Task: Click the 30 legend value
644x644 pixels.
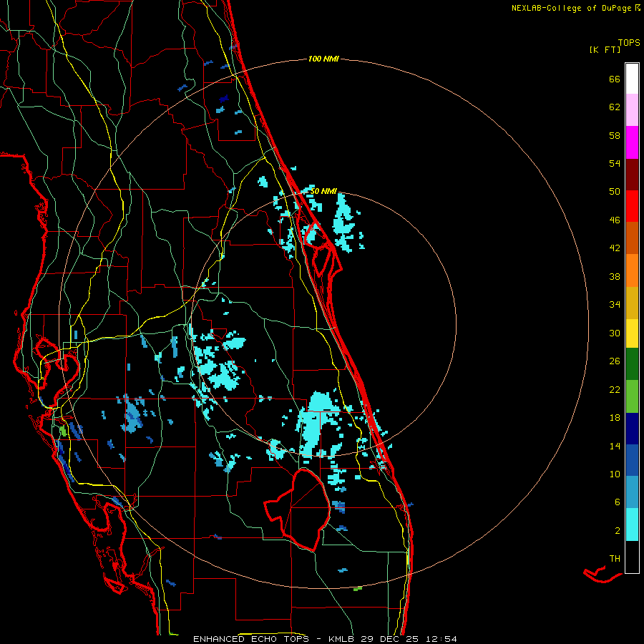Action: point(615,333)
